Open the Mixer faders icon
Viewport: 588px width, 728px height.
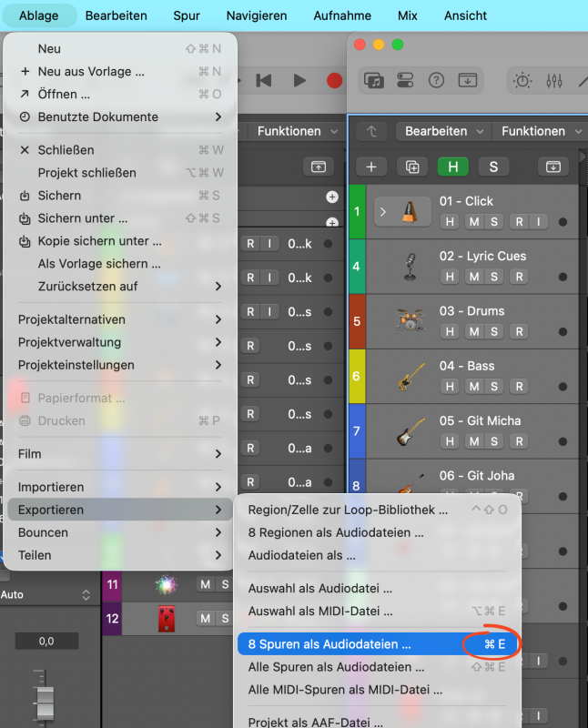(553, 80)
